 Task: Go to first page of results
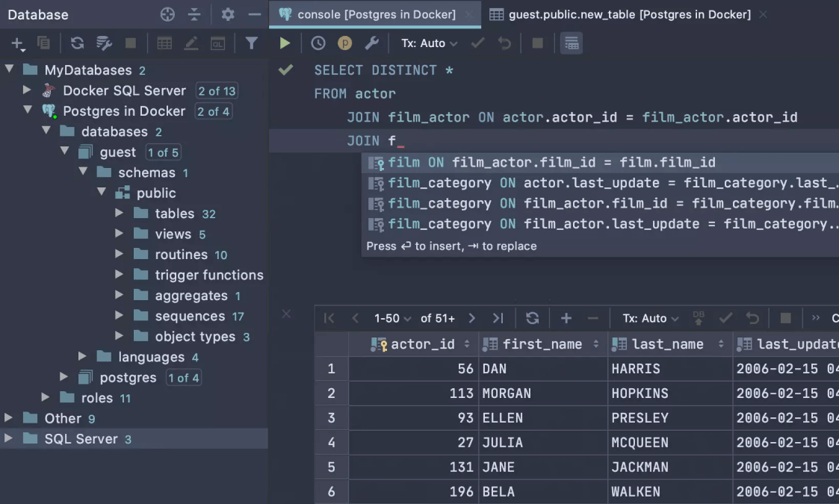pos(329,318)
